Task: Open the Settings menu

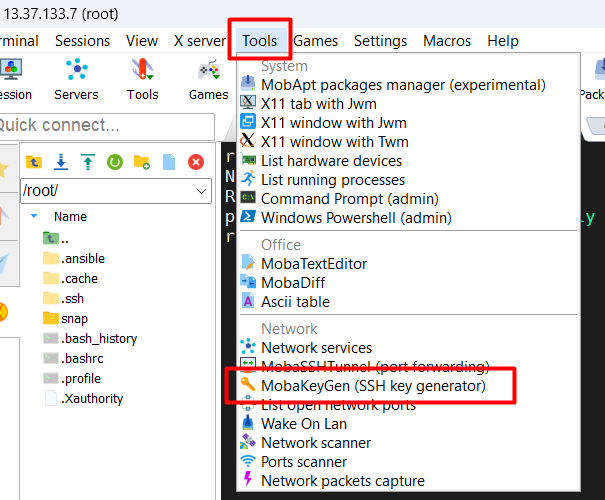Action: tap(380, 41)
